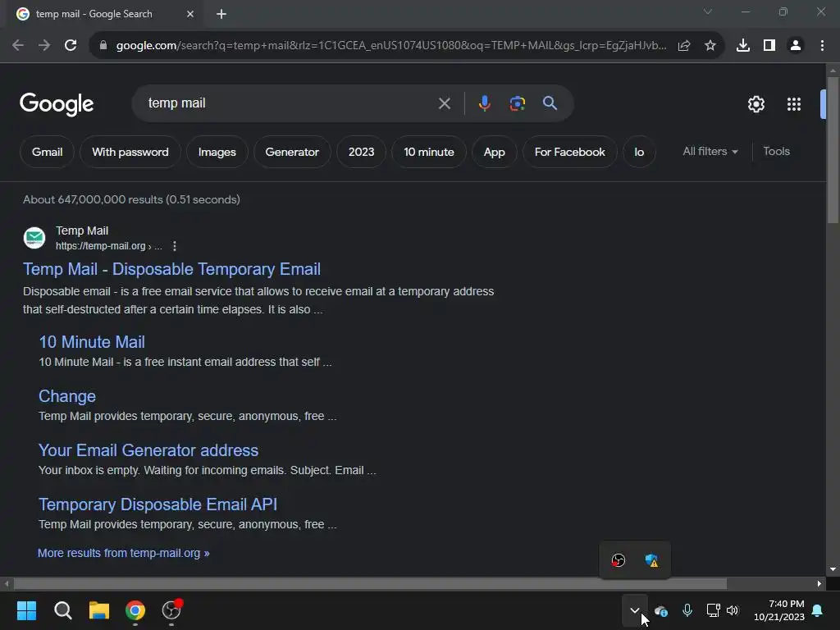Screen dimensions: 840x630
Task: Click the Google logo
Action: tap(57, 104)
